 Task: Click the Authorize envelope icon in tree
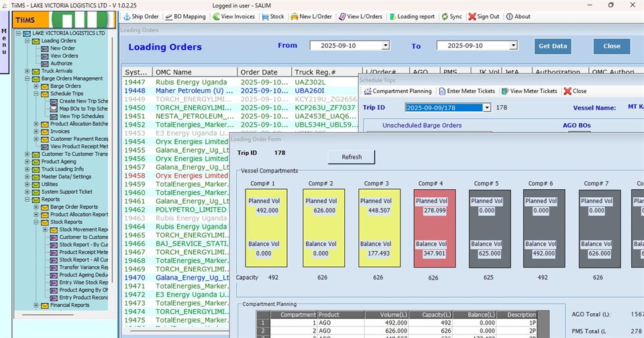pos(45,64)
